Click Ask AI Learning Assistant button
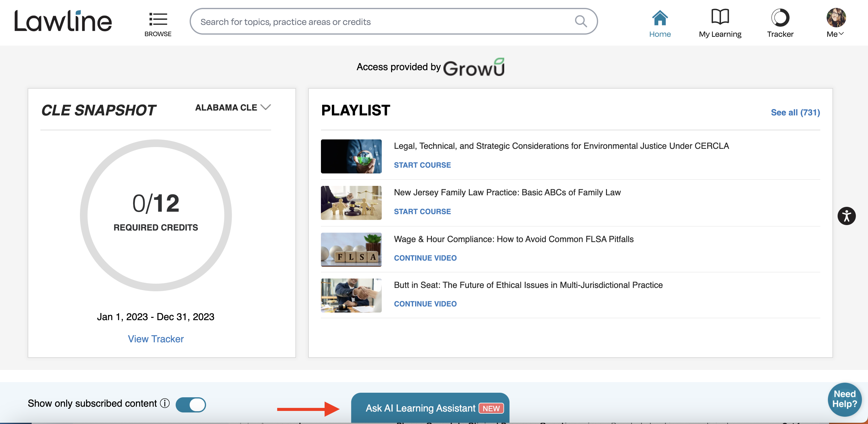Viewport: 868px width, 424px height. [x=430, y=408]
